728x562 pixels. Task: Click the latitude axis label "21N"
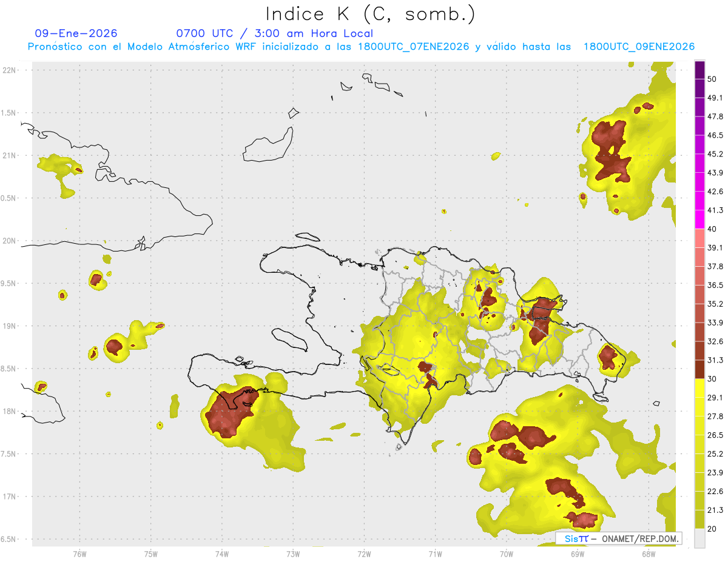click(10, 155)
